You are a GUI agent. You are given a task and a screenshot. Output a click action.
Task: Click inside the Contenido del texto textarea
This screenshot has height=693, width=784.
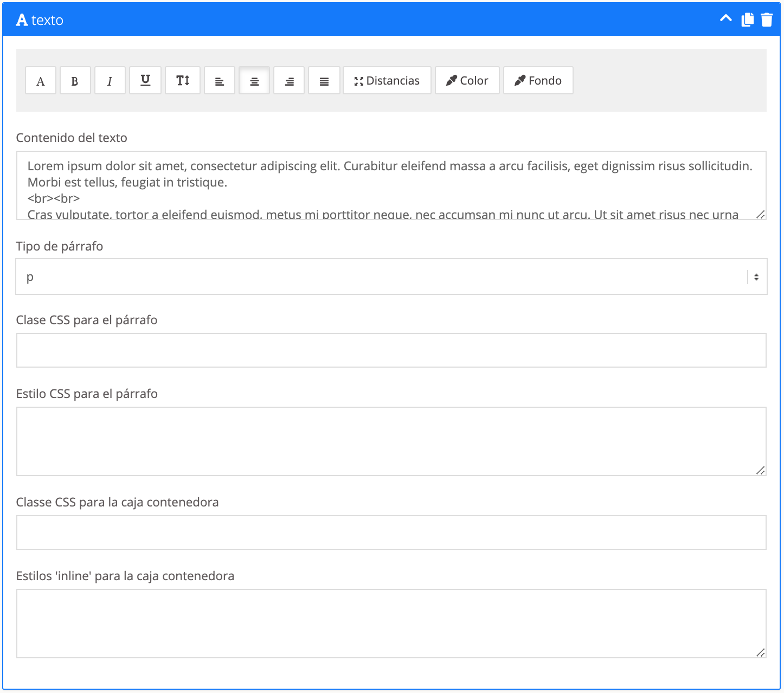pyautogui.click(x=391, y=185)
